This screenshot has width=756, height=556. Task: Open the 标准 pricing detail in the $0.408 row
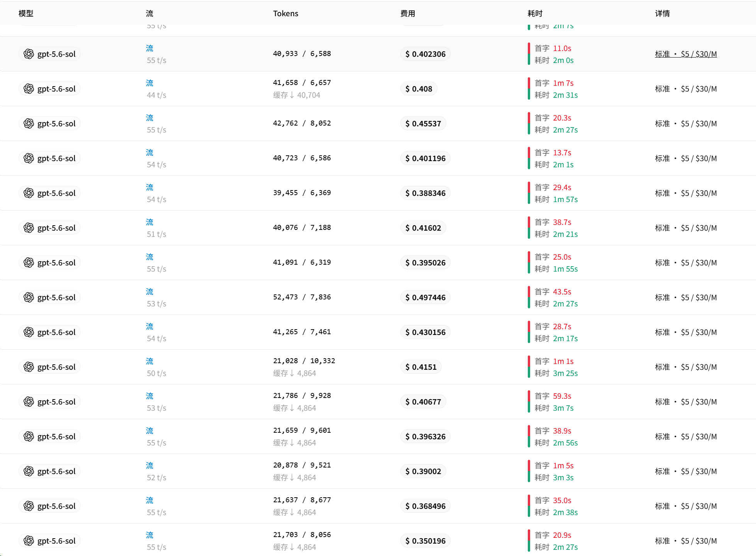click(686, 89)
